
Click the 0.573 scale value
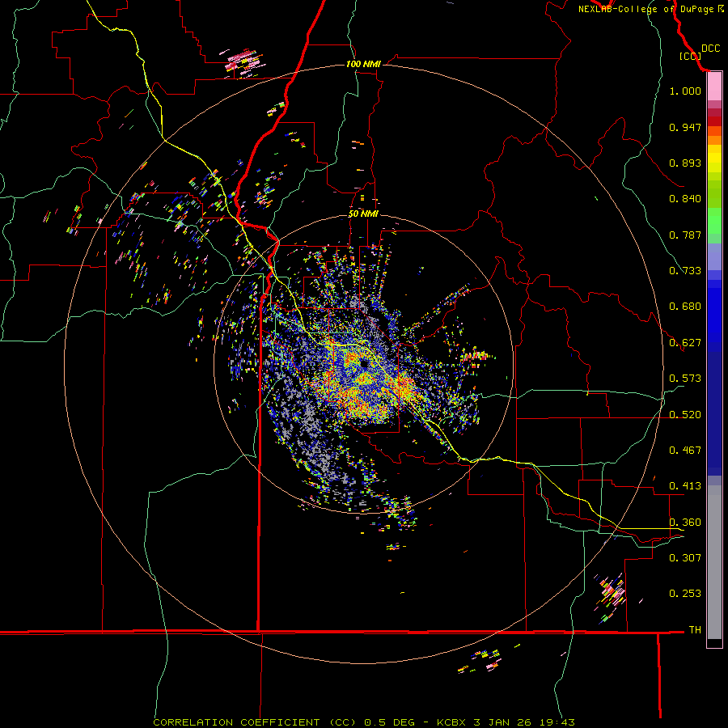pos(685,379)
